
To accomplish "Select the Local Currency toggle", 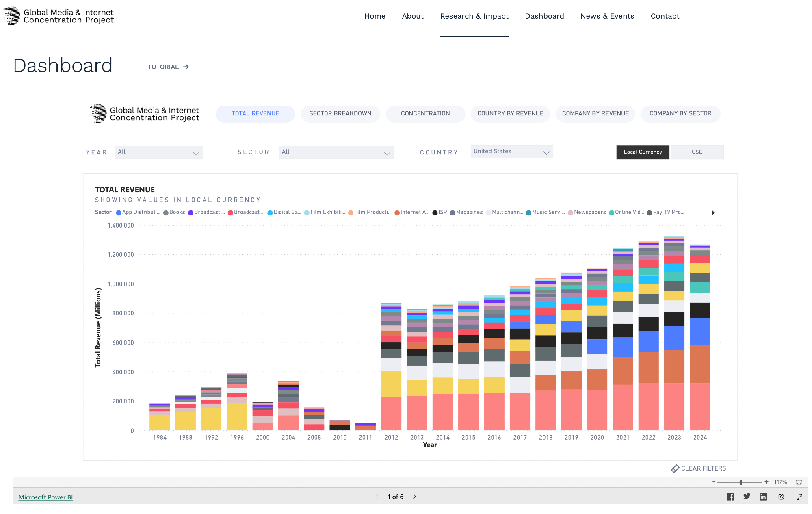I will coord(643,152).
